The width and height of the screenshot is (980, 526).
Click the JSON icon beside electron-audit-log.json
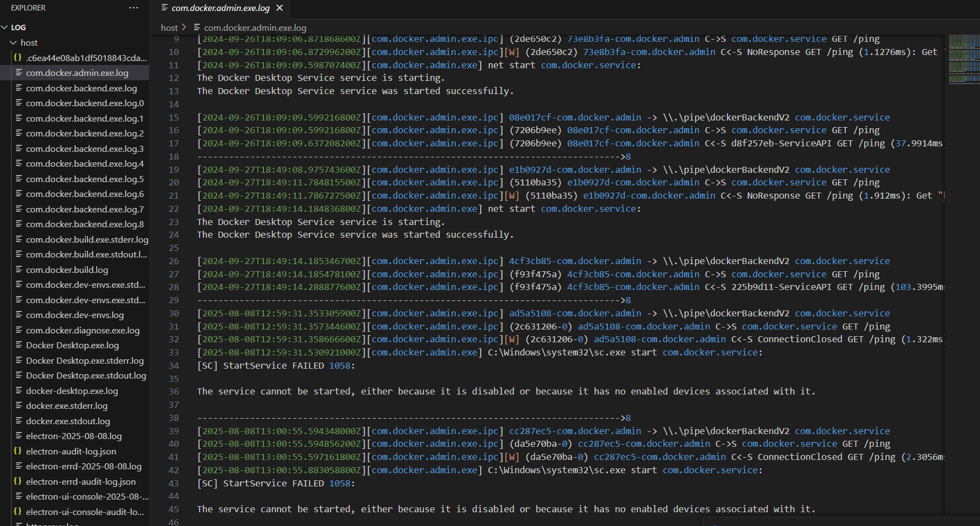(x=18, y=451)
